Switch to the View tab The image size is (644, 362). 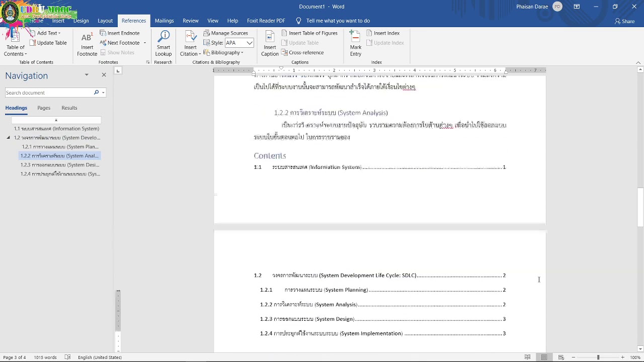pos(213,21)
